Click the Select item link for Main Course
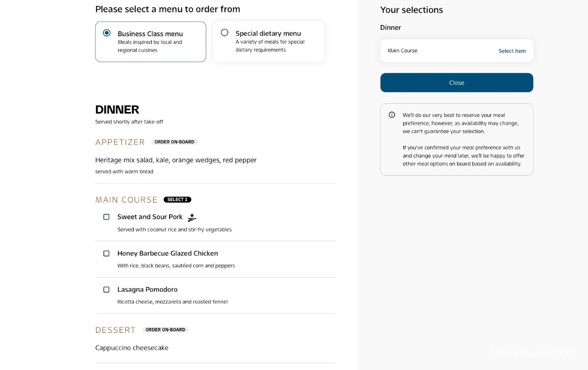Screen dimensions: 588x370 [512, 51]
